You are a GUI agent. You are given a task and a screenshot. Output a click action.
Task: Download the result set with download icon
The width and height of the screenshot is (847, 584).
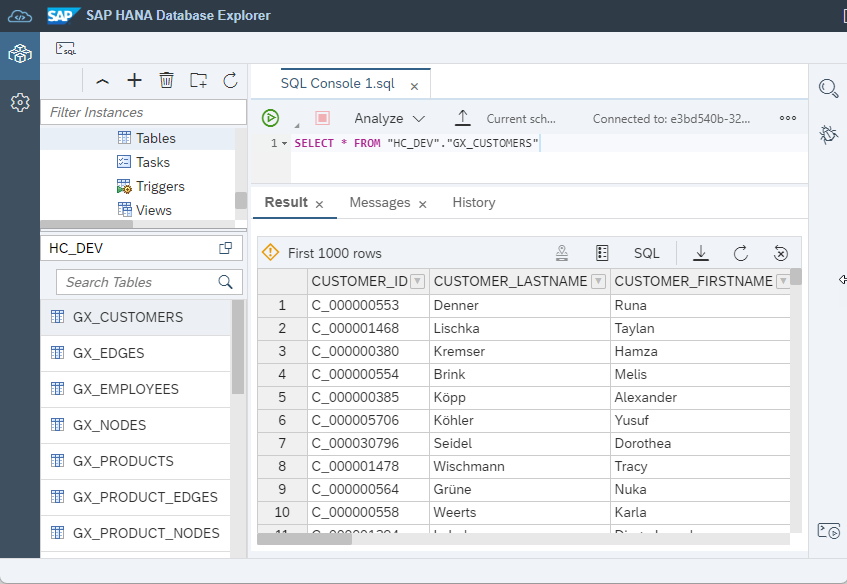click(x=701, y=253)
